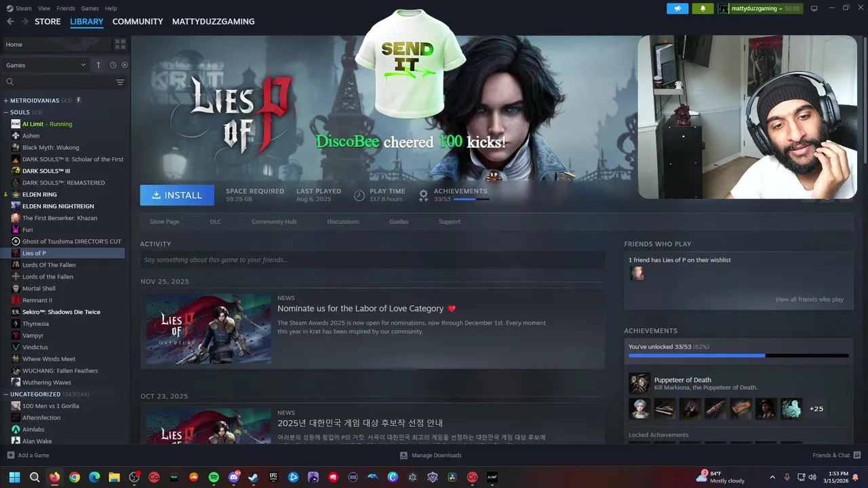Open Friends & Chat
Screen dimensions: 868x488
pyautogui.click(x=836, y=455)
